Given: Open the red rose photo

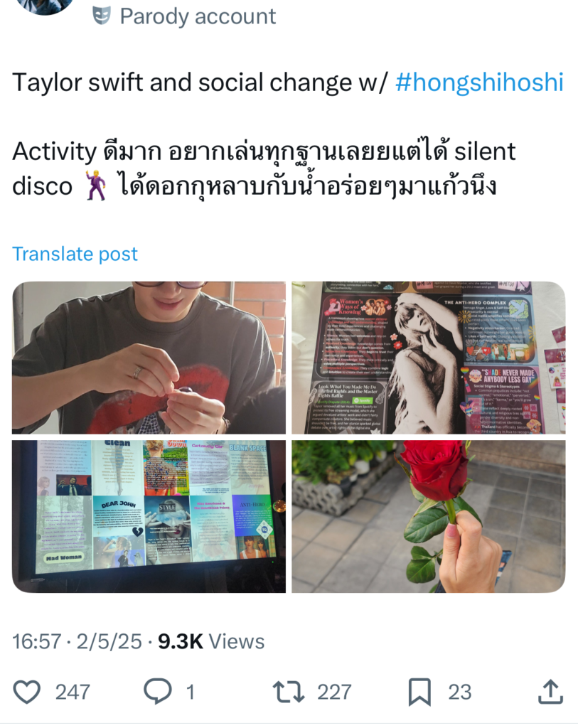Looking at the screenshot, I should coord(429,516).
